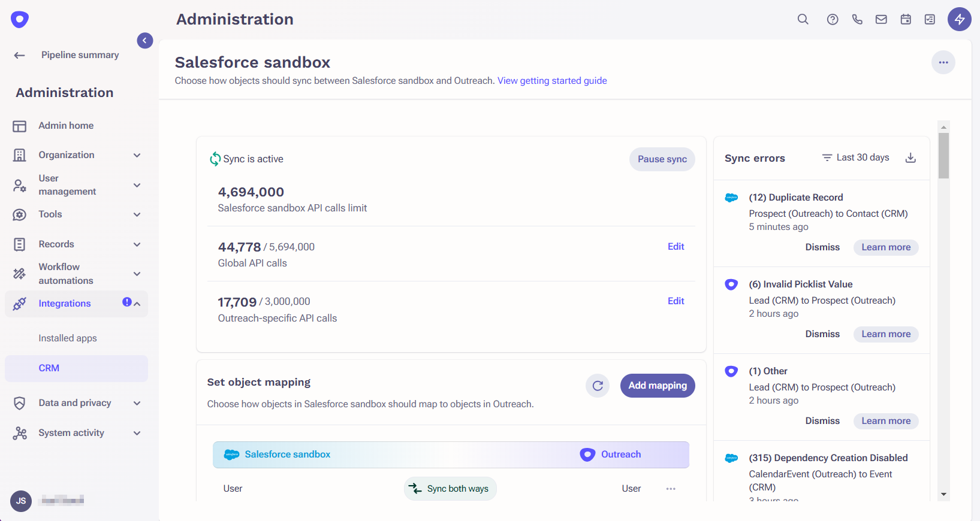The image size is (980, 521).
Task: Click the lightning bolt quick actions button
Action: 959,19
